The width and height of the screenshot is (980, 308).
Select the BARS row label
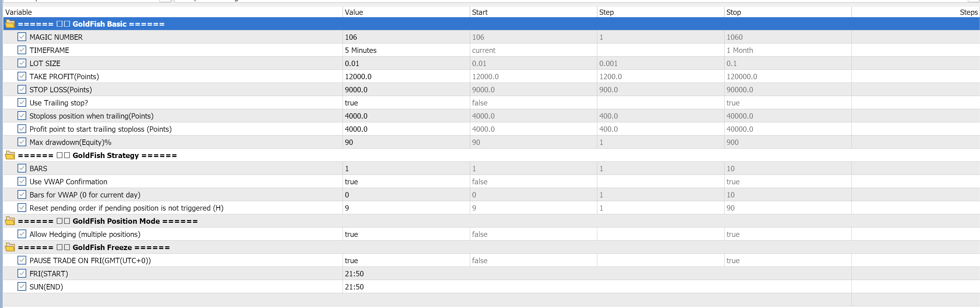[x=38, y=168]
